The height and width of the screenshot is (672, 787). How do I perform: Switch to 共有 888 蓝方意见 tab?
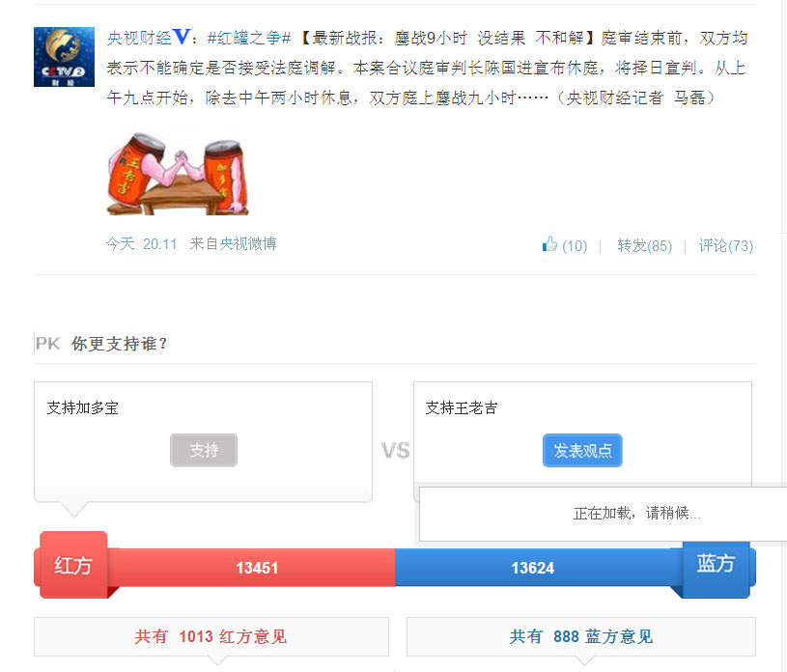pyautogui.click(x=581, y=636)
